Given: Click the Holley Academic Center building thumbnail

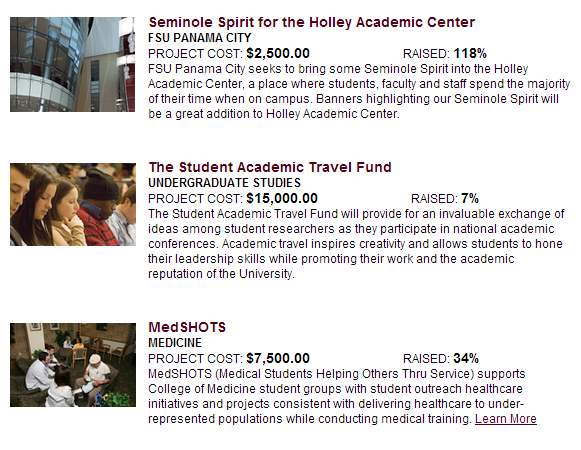Looking at the screenshot, I should 73,64.
